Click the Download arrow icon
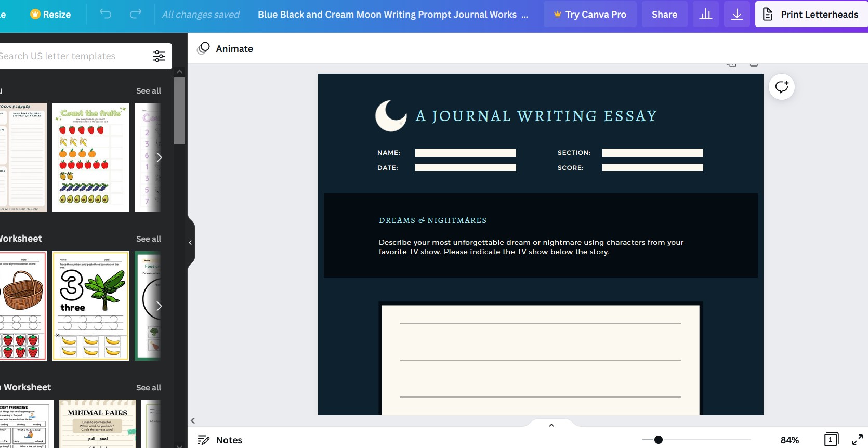 [x=737, y=14]
